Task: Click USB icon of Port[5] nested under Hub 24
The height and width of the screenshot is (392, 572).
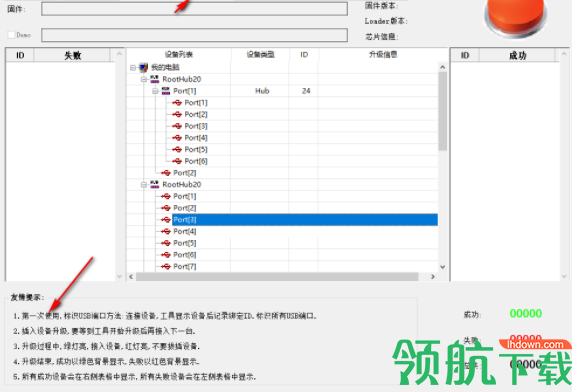Action: coord(177,150)
